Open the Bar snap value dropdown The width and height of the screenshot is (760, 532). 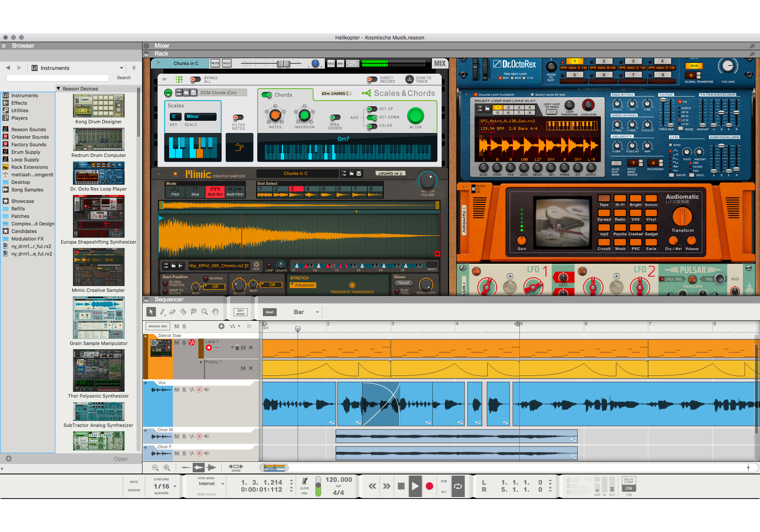tap(317, 312)
